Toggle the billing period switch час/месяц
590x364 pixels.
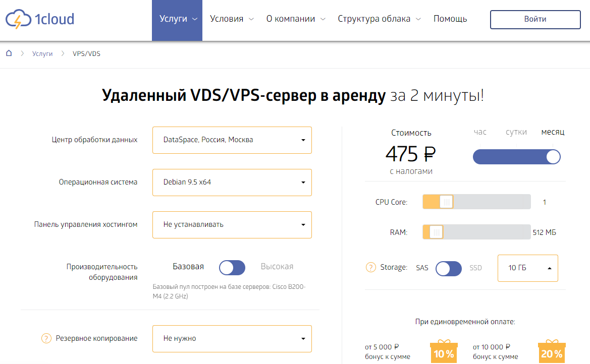click(x=516, y=157)
